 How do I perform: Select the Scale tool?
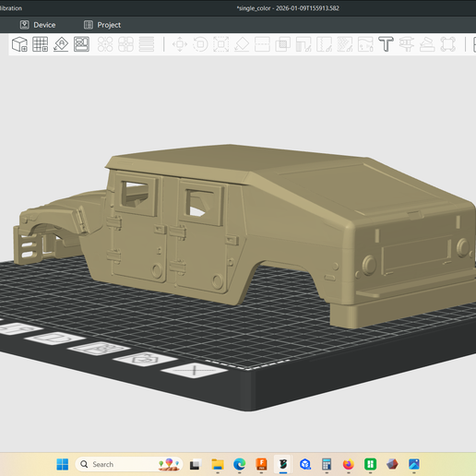(x=221, y=44)
